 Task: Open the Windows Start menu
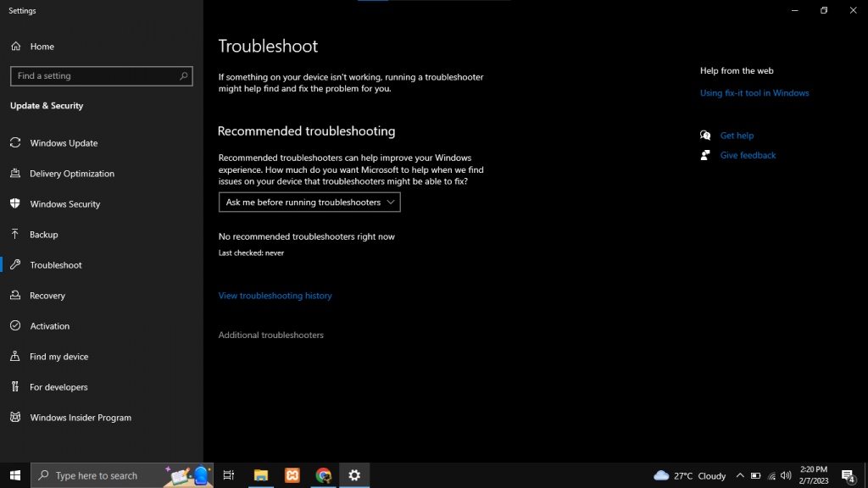(x=15, y=475)
